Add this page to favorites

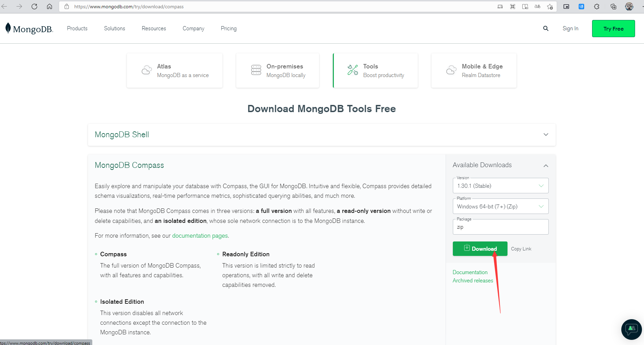[x=550, y=7]
